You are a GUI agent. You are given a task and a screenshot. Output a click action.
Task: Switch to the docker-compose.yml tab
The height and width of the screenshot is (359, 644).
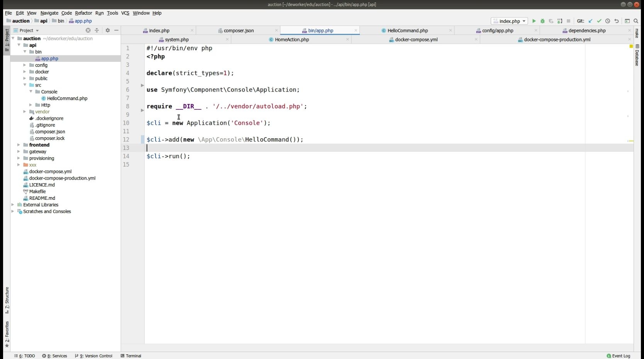click(416, 39)
